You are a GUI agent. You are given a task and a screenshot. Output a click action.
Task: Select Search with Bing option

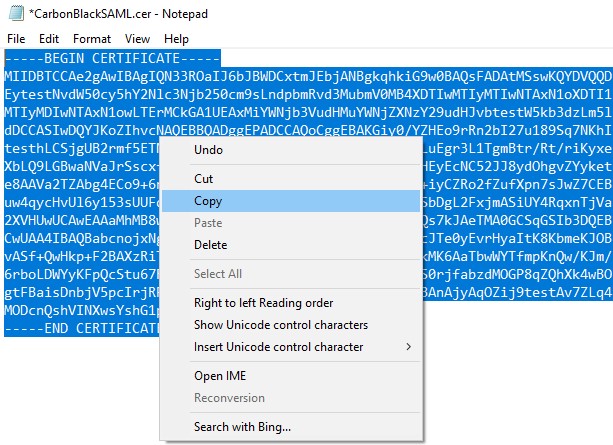(291, 427)
